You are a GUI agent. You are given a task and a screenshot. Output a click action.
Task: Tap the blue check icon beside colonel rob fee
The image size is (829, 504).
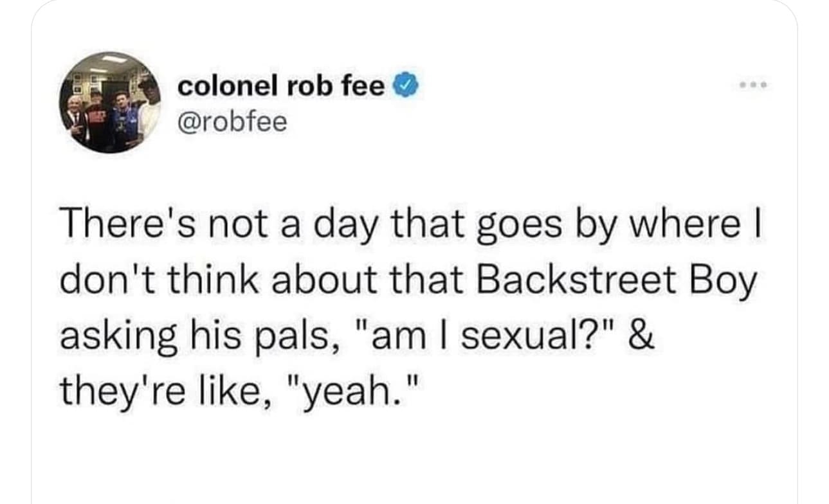click(406, 84)
